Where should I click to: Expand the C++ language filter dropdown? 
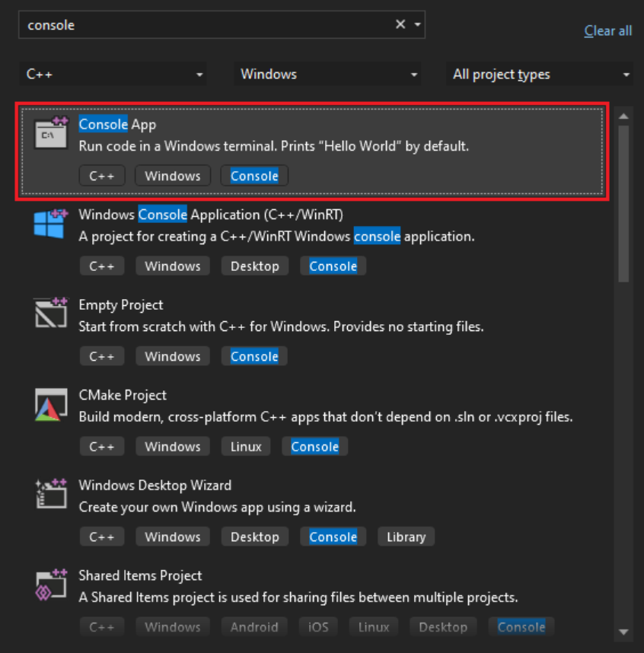pos(113,74)
